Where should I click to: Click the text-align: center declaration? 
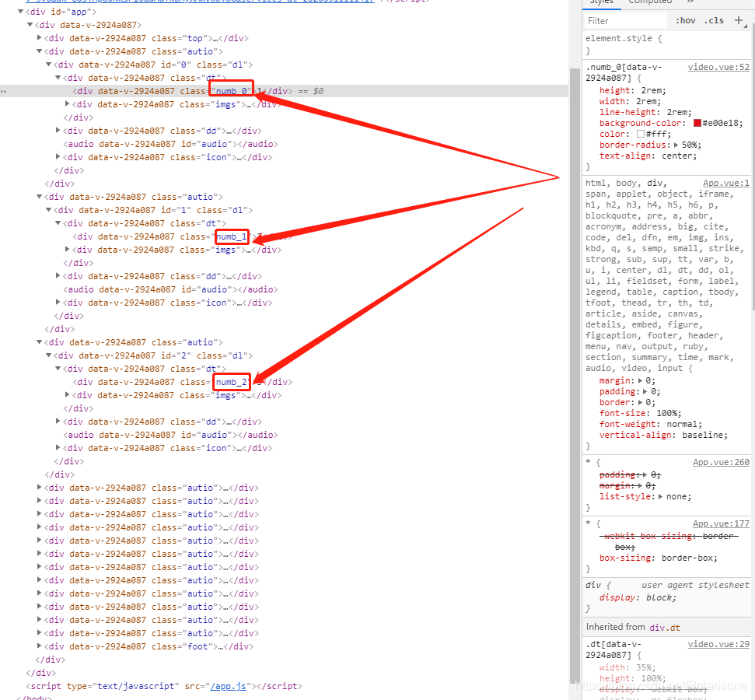[x=648, y=156]
